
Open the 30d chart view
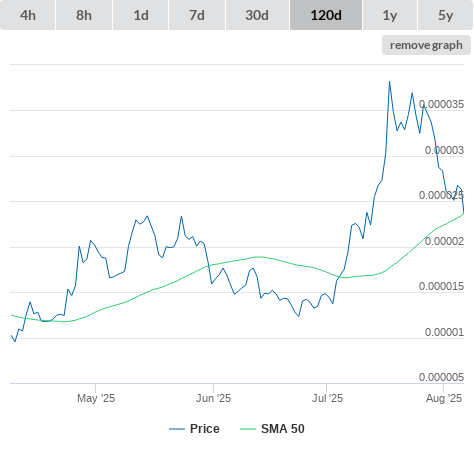point(257,15)
